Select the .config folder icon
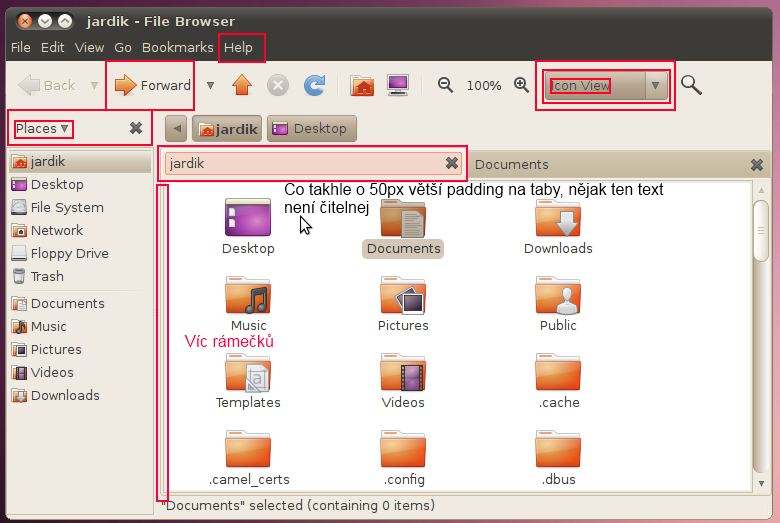This screenshot has height=523, width=780. [x=403, y=449]
